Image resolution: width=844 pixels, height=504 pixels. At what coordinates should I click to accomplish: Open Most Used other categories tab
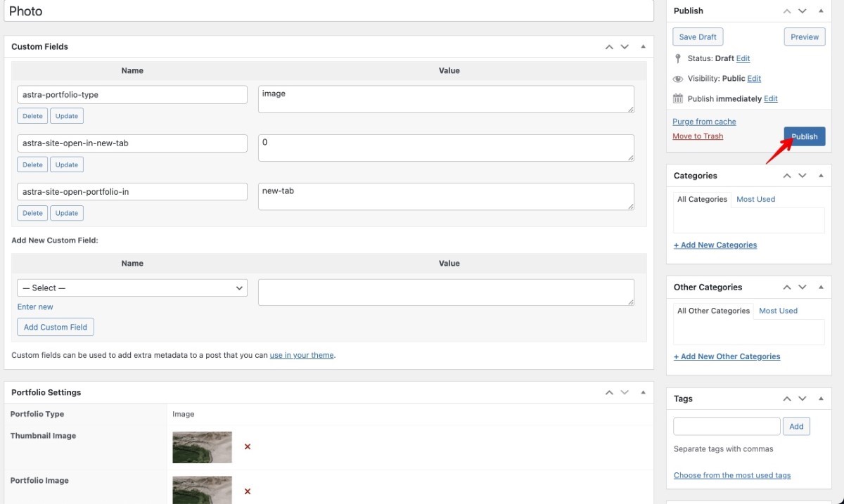(x=778, y=311)
